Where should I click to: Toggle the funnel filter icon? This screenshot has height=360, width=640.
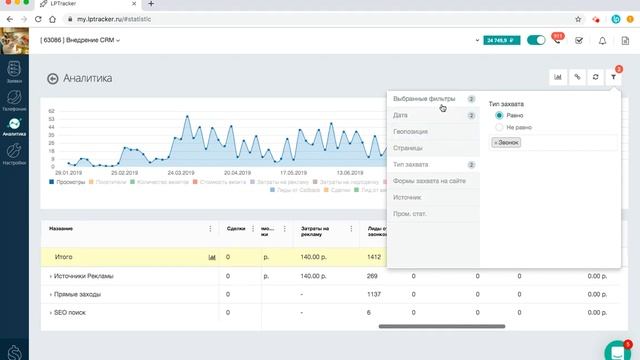coord(613,77)
